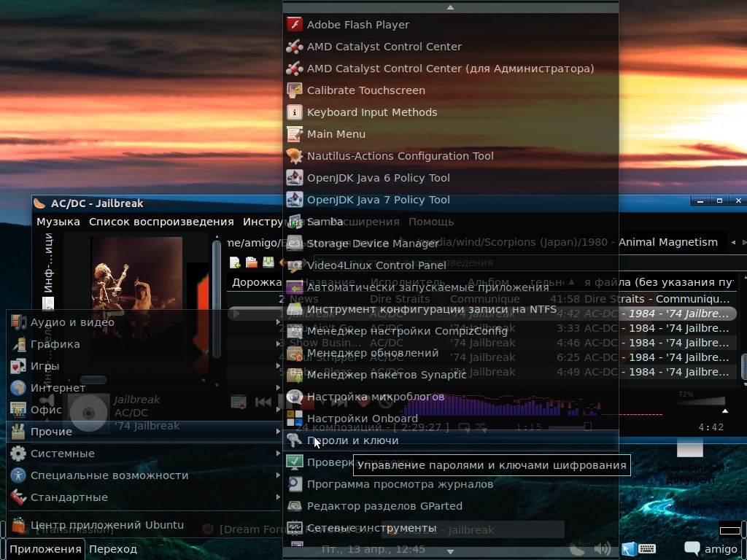Expand the Графика category
The width and height of the screenshot is (747, 560).
144,344
